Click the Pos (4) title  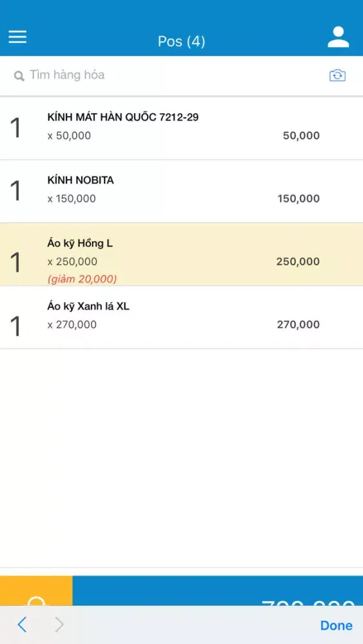[181, 41]
